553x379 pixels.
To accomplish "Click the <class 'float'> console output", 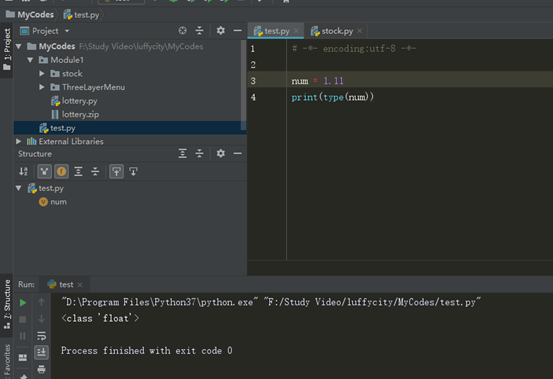I will pyautogui.click(x=100, y=318).
